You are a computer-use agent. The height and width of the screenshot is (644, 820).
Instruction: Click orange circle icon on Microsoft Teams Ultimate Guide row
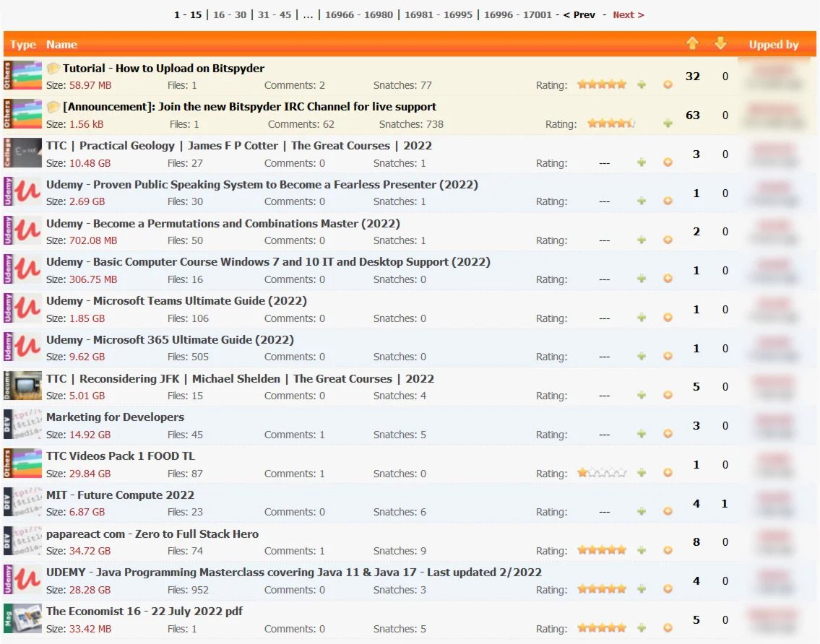pos(668,317)
